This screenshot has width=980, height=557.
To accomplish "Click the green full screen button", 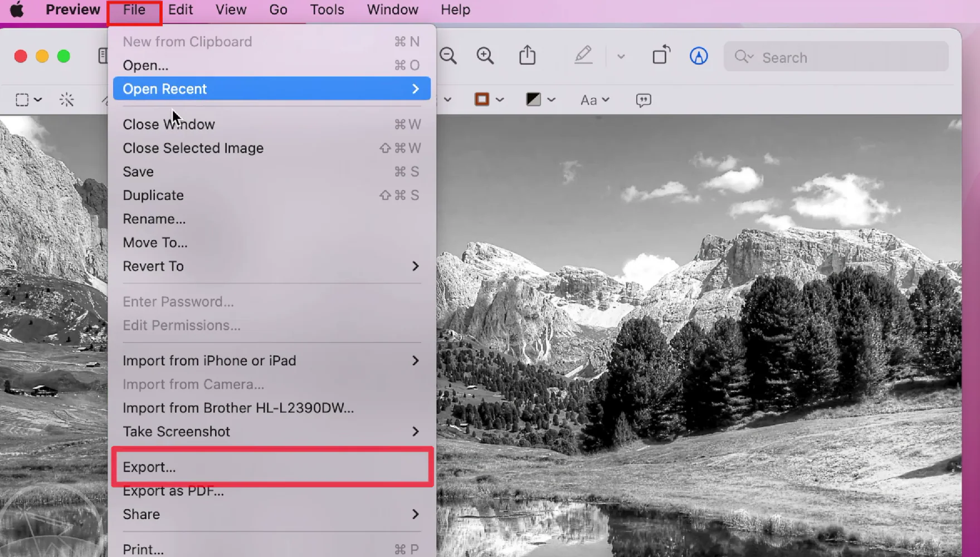I will 64,56.
